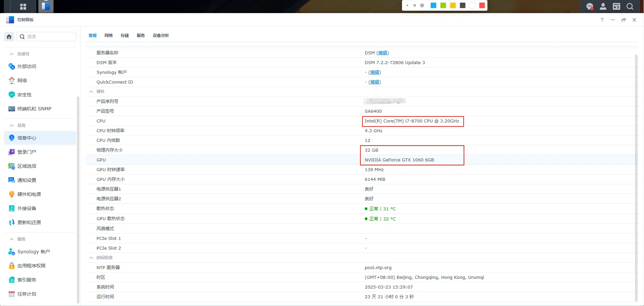Switch to the 网络 tab
The height and width of the screenshot is (306, 644).
pos(109,36)
